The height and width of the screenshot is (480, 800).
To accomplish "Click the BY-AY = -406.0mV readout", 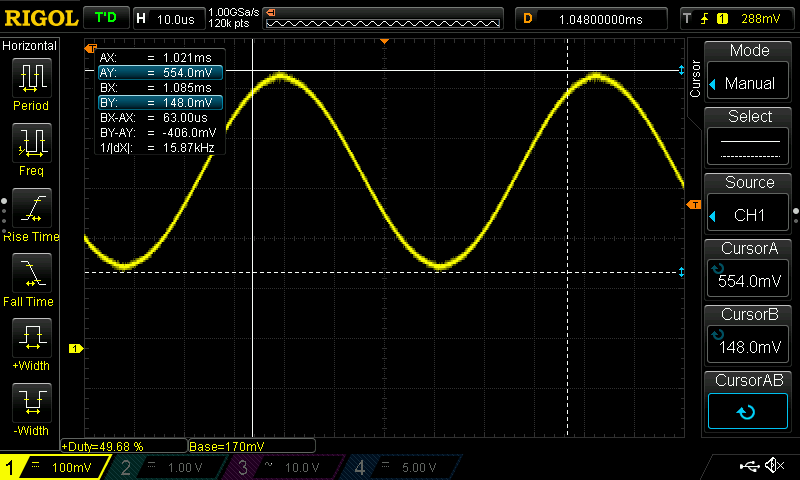I will click(160, 133).
